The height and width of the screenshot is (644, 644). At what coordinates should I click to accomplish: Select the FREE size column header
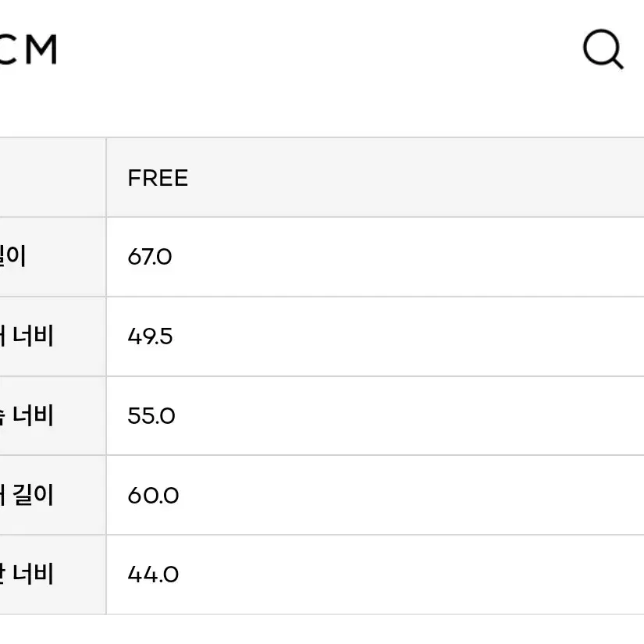158,178
